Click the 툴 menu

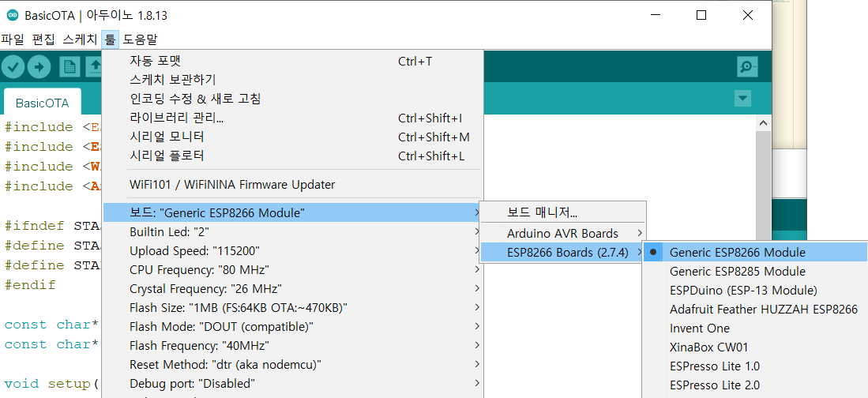pyautogui.click(x=110, y=39)
